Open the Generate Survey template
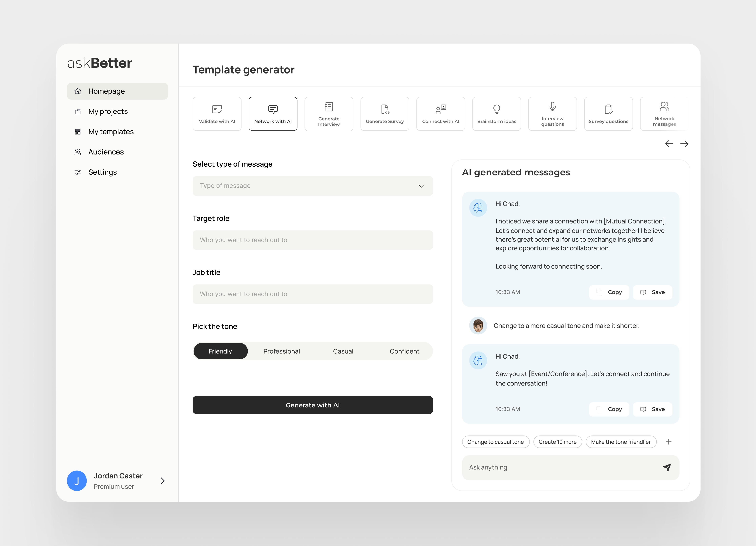Screen dimensions: 756x546 385,114
